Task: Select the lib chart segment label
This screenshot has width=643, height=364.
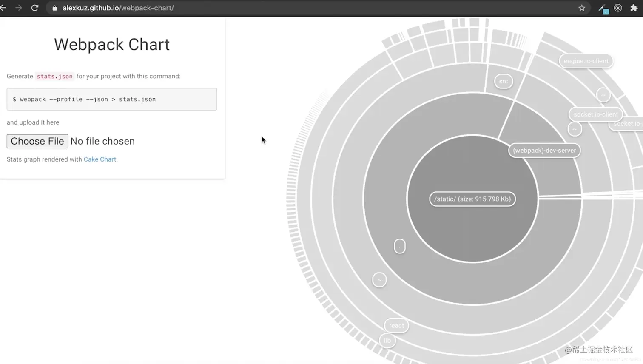Action: (387, 341)
